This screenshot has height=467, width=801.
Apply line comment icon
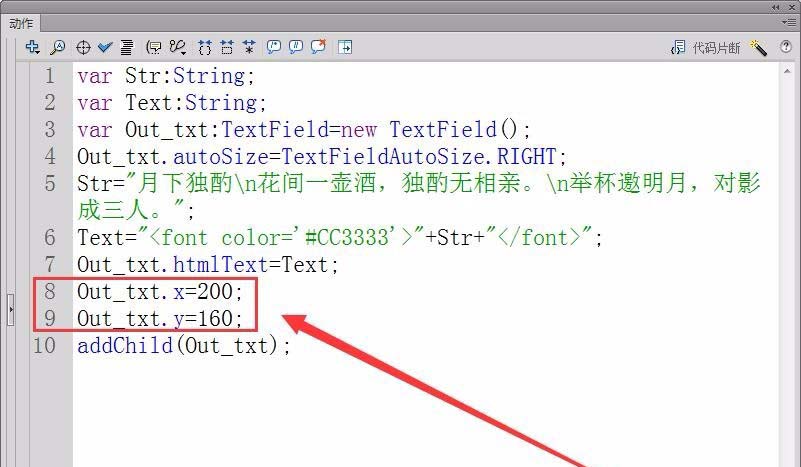(x=296, y=48)
